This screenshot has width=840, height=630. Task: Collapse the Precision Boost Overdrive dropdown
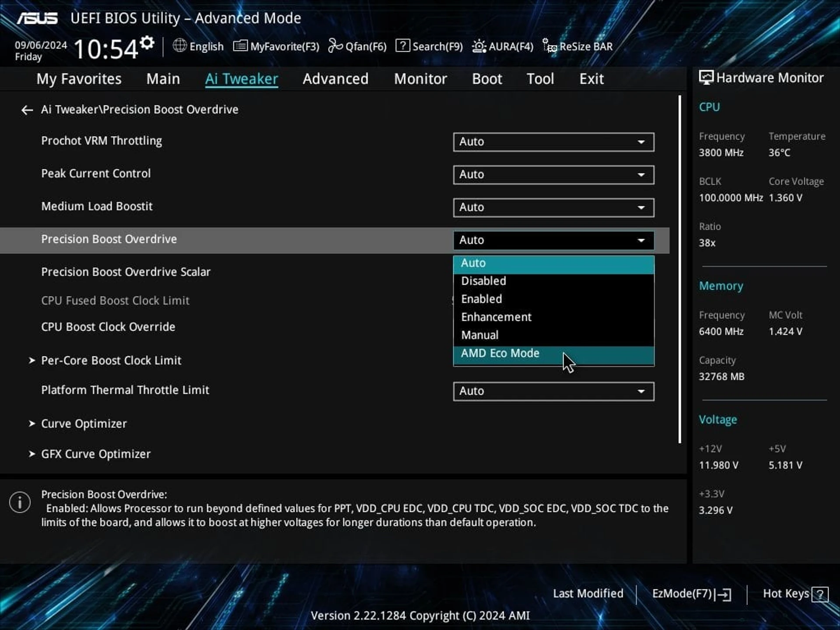pyautogui.click(x=553, y=240)
